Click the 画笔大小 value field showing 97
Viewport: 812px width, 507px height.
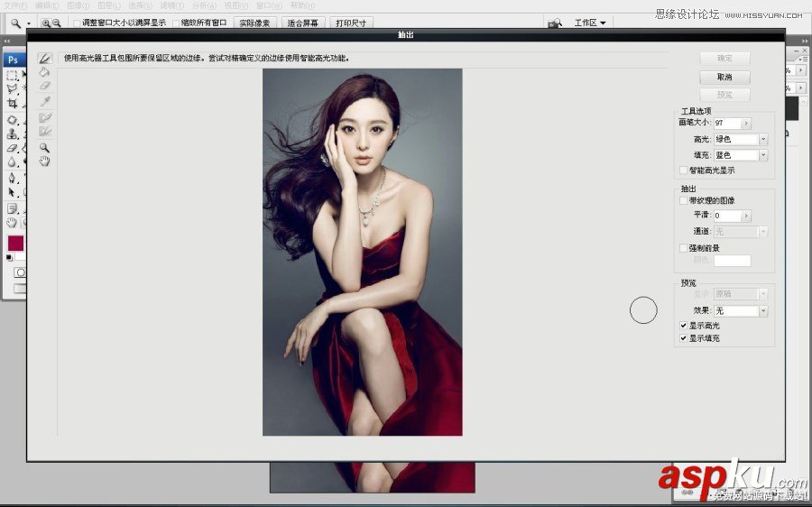727,123
